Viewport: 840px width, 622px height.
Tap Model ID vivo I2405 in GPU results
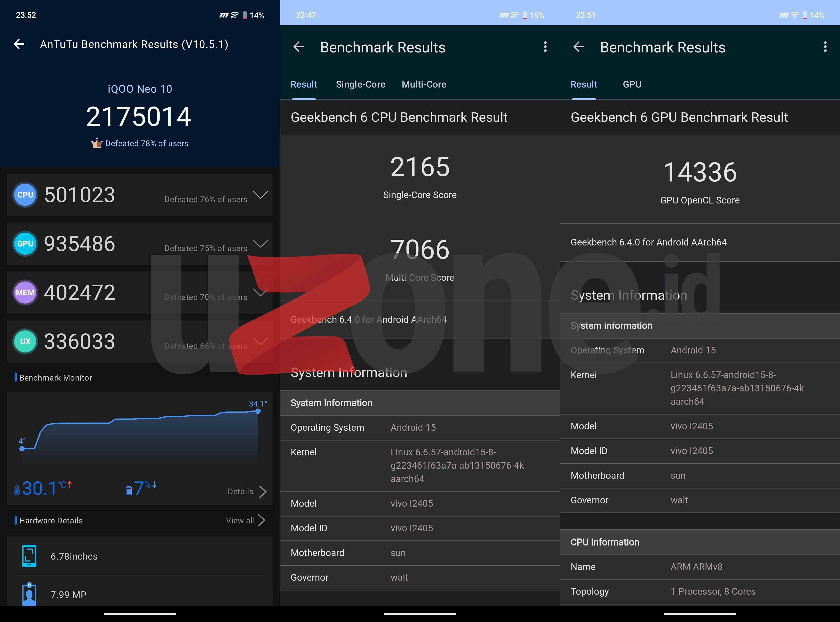click(x=700, y=451)
